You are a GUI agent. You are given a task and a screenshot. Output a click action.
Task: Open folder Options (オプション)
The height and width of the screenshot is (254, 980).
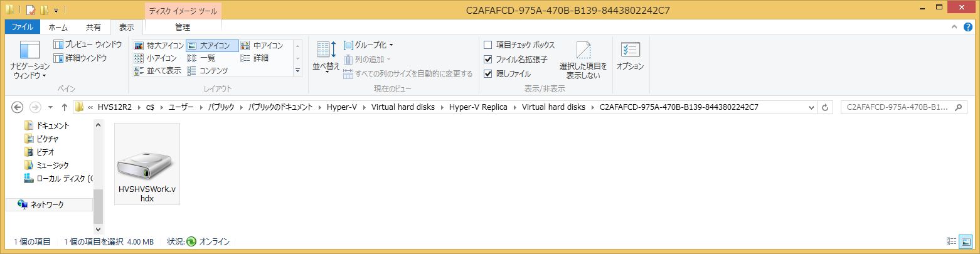pos(630,56)
